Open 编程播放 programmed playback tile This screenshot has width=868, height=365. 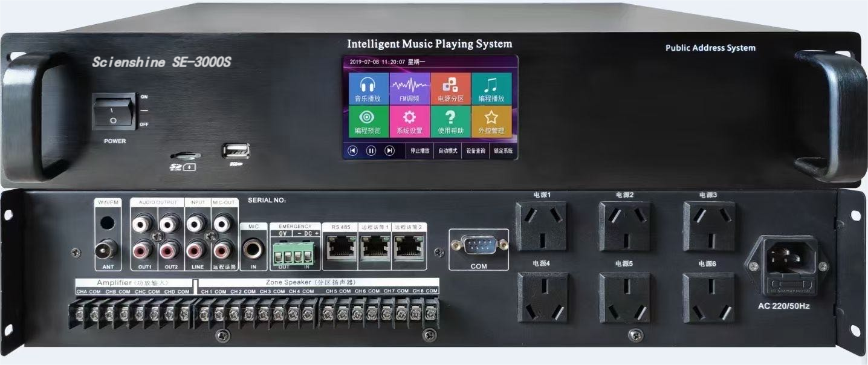click(x=491, y=89)
